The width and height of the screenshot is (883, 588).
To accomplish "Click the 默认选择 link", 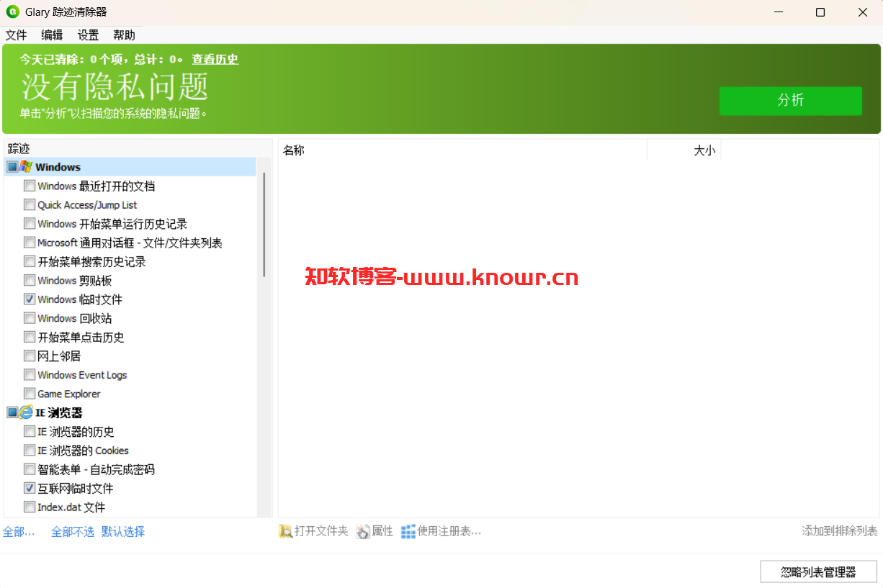I will click(x=123, y=532).
